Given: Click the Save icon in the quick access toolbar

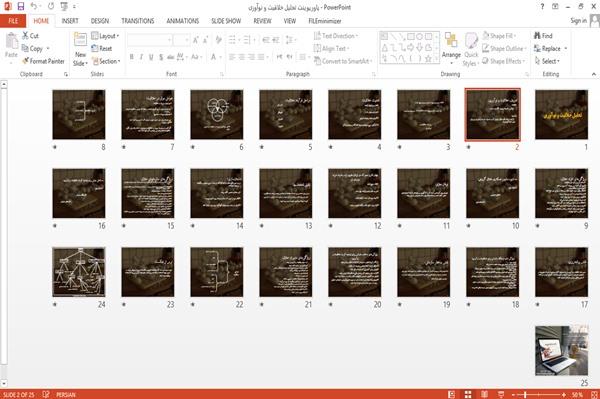Looking at the screenshot, I should point(21,7).
